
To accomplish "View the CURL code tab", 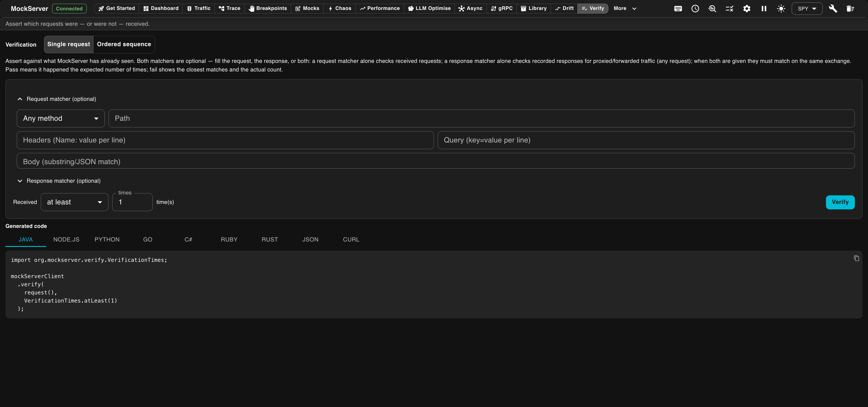I will (351, 239).
